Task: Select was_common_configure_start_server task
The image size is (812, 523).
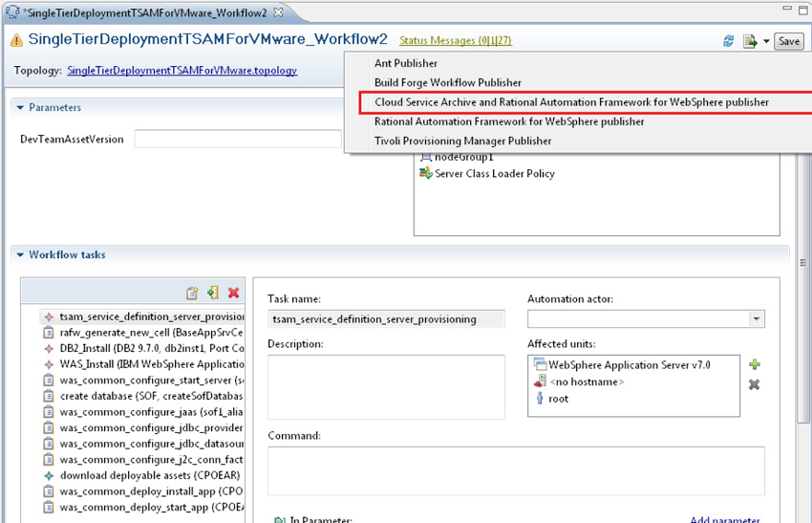Action: [142, 381]
